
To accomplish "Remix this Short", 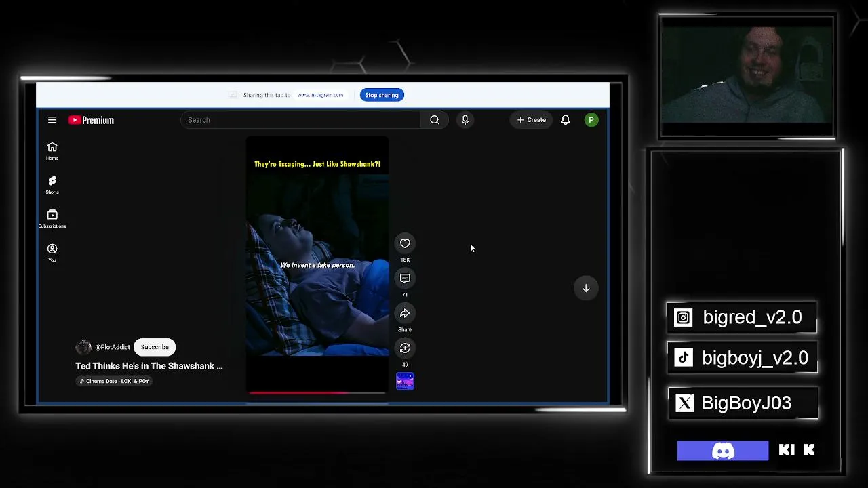I will coord(405,348).
